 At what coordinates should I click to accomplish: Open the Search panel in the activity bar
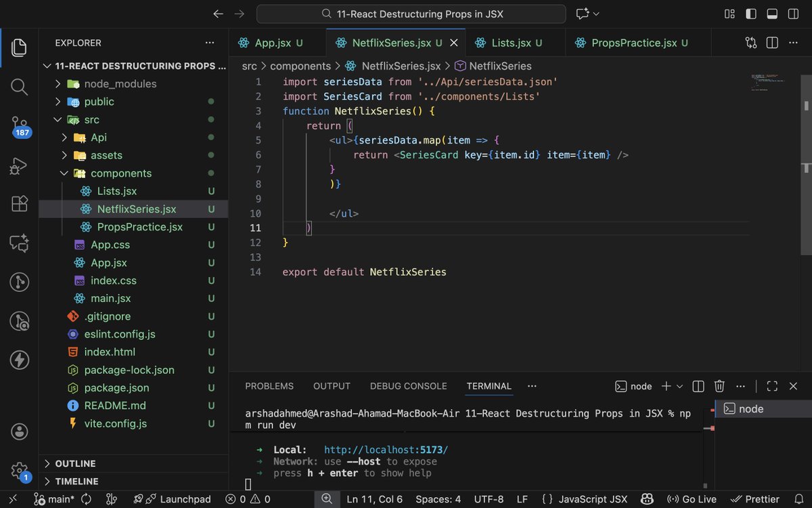(x=19, y=87)
